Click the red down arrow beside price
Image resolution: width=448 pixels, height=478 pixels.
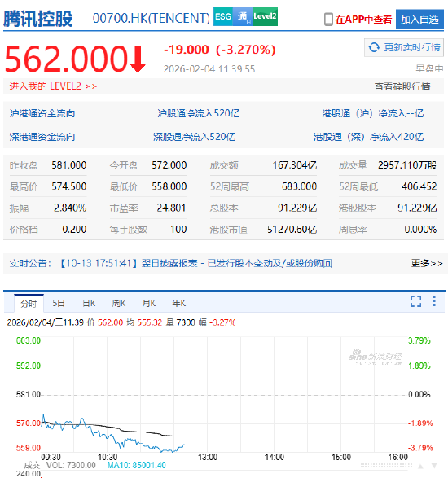(x=138, y=59)
